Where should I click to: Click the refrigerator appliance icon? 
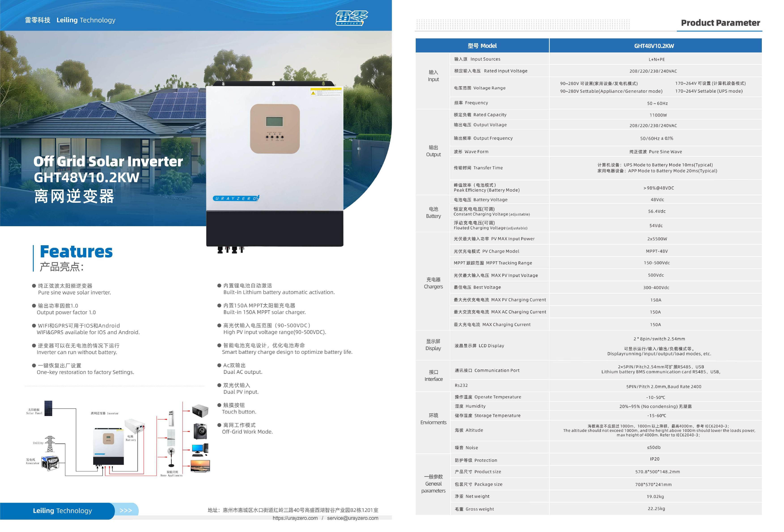coord(171,437)
